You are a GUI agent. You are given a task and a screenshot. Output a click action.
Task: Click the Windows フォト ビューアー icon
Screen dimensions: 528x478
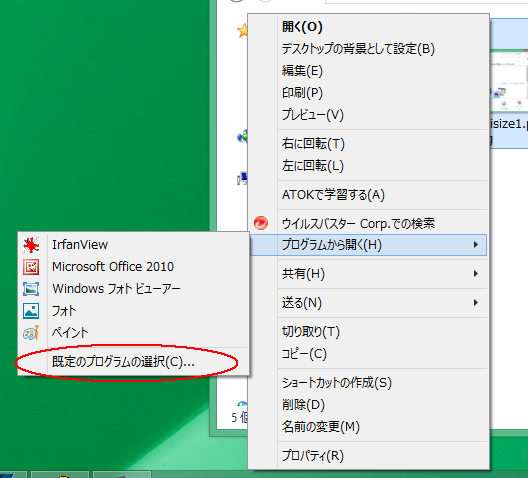(x=31, y=289)
